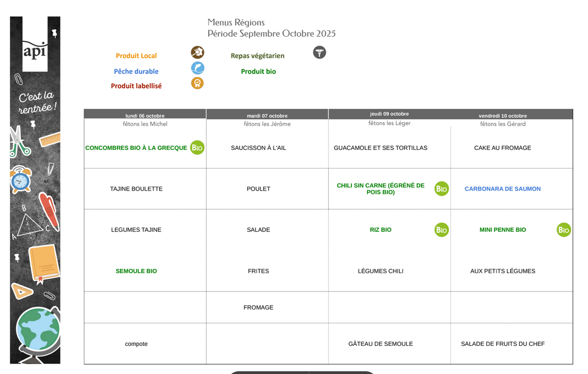Click the Produit labellisé ribbon icon
The height and width of the screenshot is (374, 588).
point(197,83)
